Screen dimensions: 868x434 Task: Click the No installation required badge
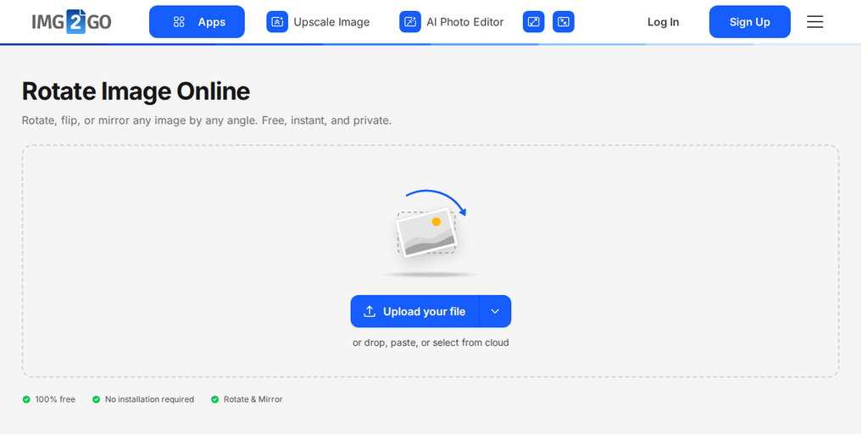coord(143,400)
